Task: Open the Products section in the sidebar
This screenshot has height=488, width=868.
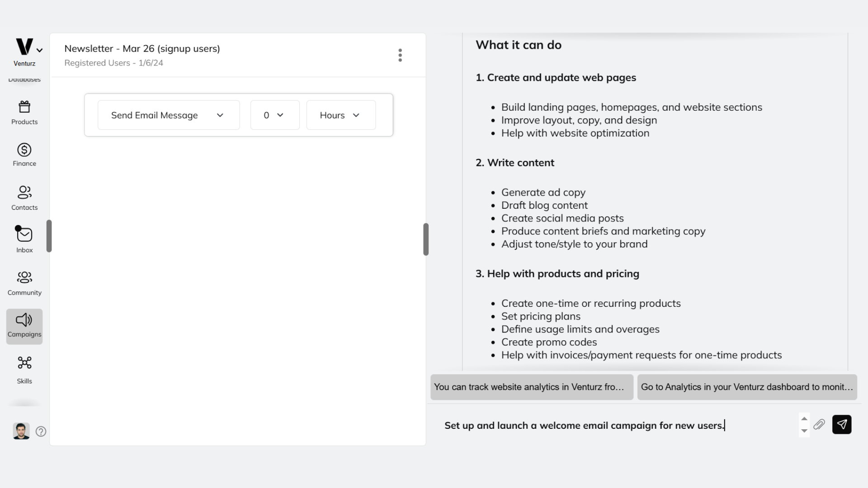Action: 24,113
